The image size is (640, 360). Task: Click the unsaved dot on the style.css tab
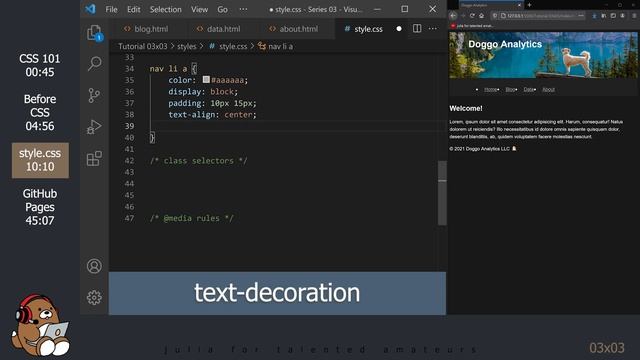[399, 29]
